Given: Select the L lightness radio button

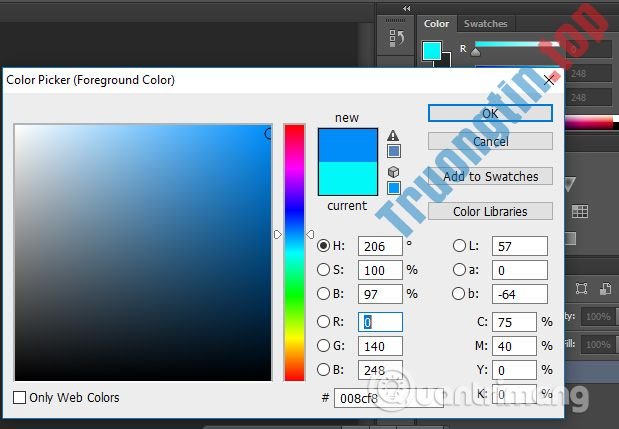Looking at the screenshot, I should pyautogui.click(x=459, y=245).
